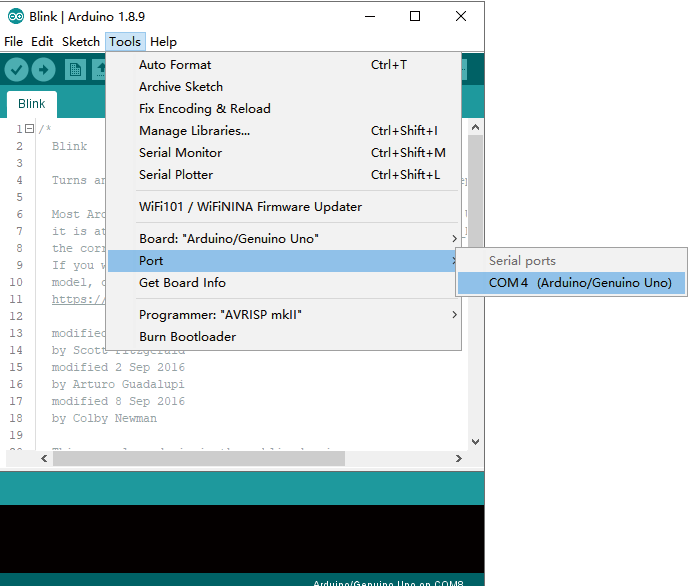Close the open Tools menu
Image resolution: width=693 pixels, height=586 pixels.
tap(125, 42)
